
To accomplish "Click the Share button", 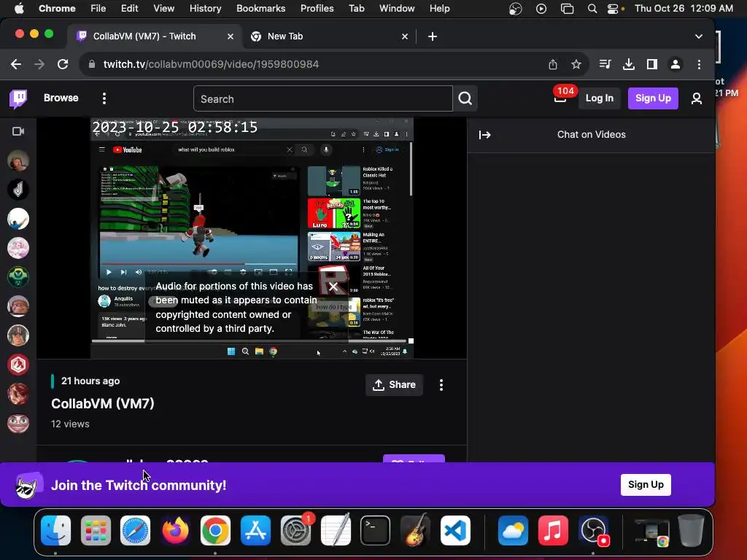I will (x=394, y=385).
